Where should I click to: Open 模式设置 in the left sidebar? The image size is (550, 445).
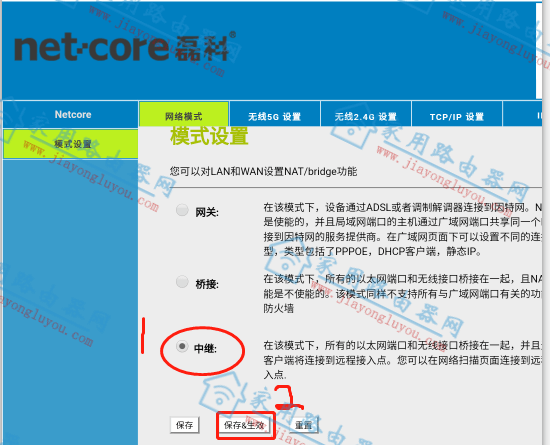pyautogui.click(x=71, y=144)
